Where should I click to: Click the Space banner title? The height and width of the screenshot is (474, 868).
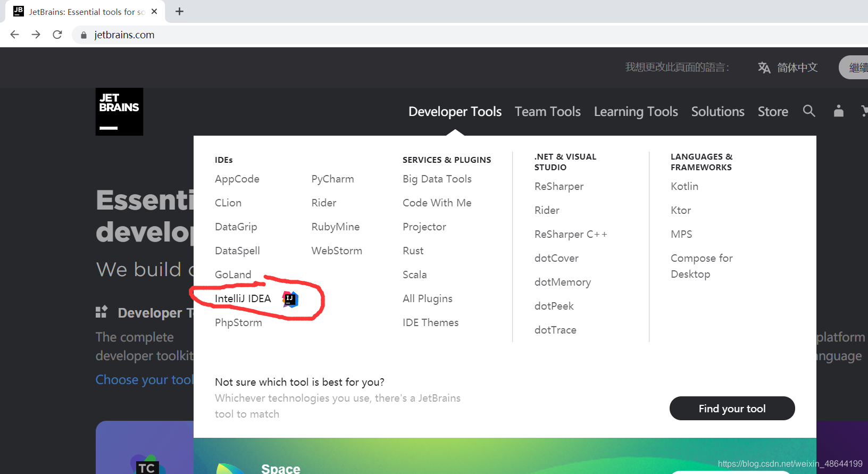point(281,468)
